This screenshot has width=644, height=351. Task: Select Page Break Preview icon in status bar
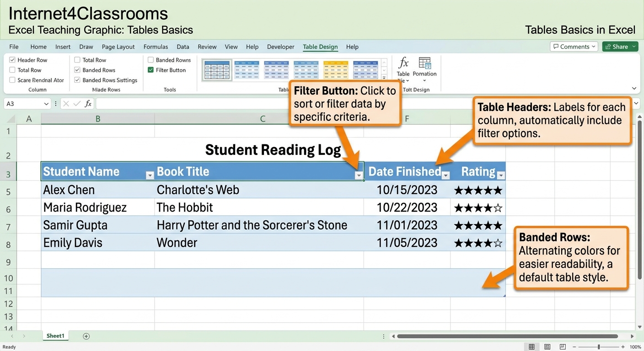coord(563,347)
